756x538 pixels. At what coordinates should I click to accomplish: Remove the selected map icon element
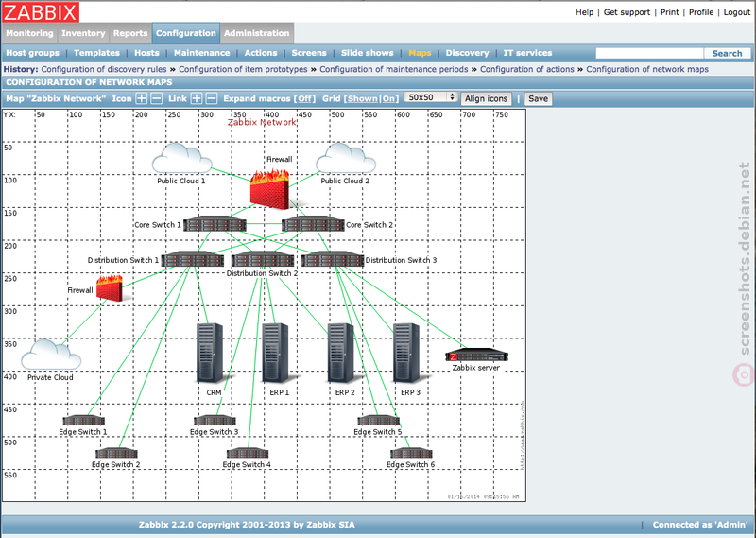pos(156,98)
